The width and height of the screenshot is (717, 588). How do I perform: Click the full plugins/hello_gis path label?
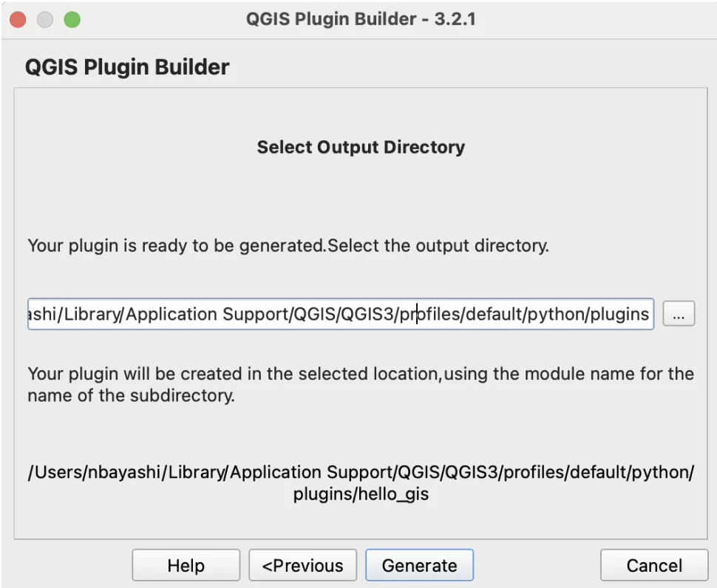pyautogui.click(x=361, y=483)
